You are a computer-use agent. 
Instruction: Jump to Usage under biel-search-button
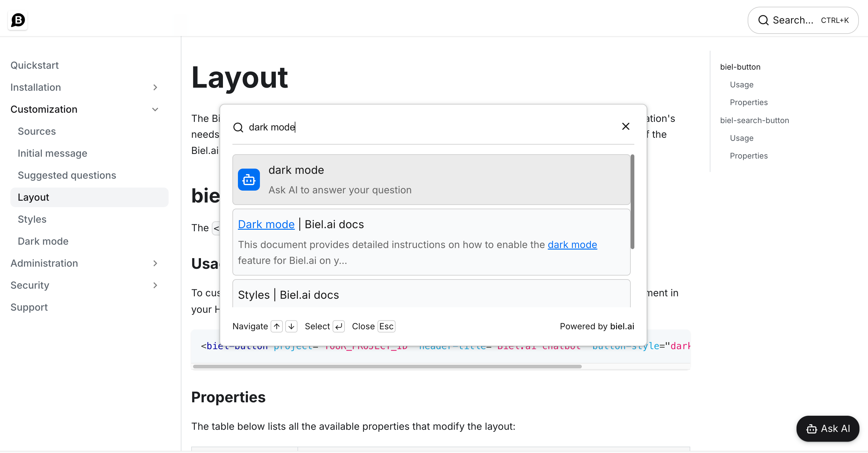pyautogui.click(x=741, y=138)
